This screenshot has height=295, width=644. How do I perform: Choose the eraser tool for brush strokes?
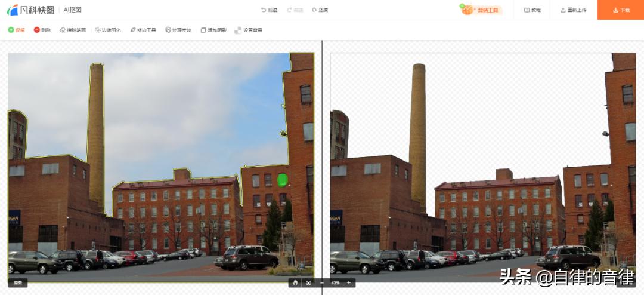[73, 30]
